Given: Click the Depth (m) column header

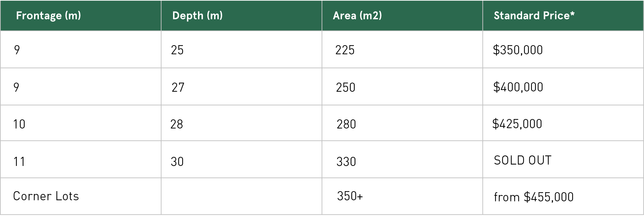Looking at the screenshot, I should pyautogui.click(x=197, y=16).
